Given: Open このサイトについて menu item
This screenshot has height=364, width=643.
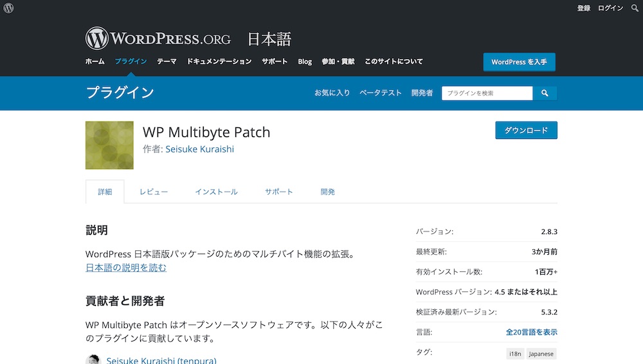Looking at the screenshot, I should click(394, 62).
